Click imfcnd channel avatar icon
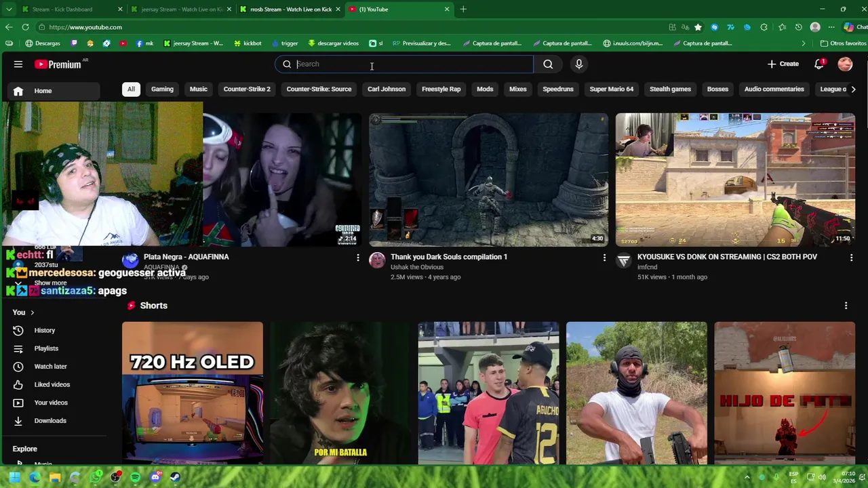868x488 pixels. [x=624, y=260]
